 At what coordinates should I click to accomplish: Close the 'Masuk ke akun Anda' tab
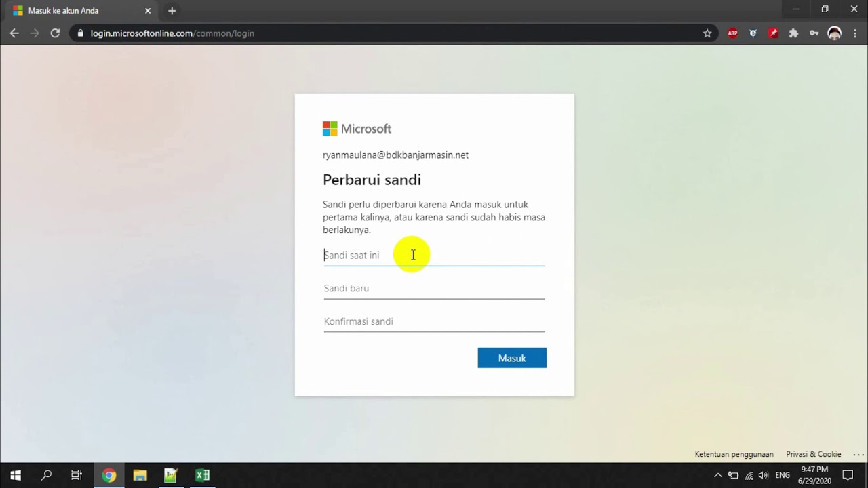coord(148,11)
